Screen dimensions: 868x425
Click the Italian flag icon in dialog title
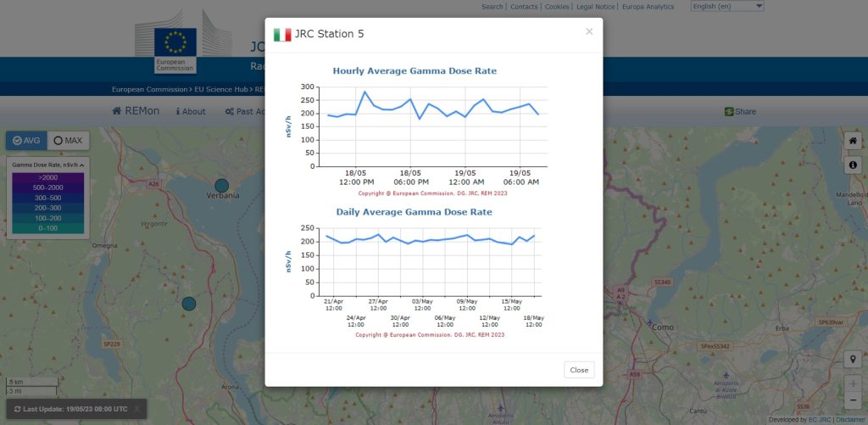[x=282, y=34]
